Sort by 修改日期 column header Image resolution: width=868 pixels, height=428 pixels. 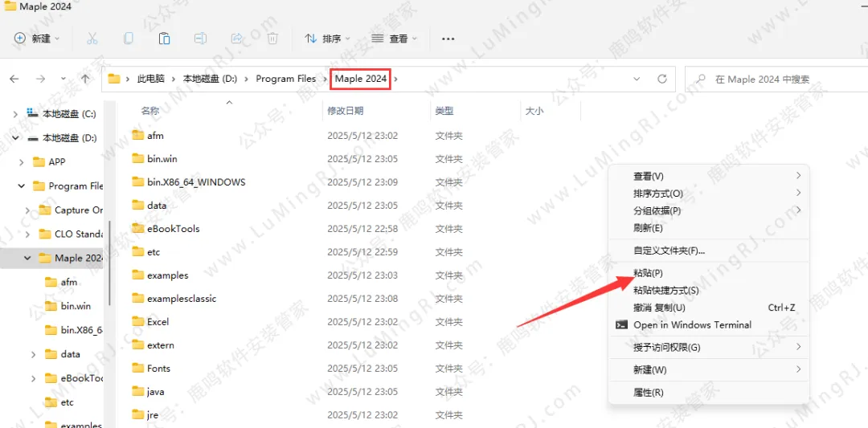coord(346,111)
